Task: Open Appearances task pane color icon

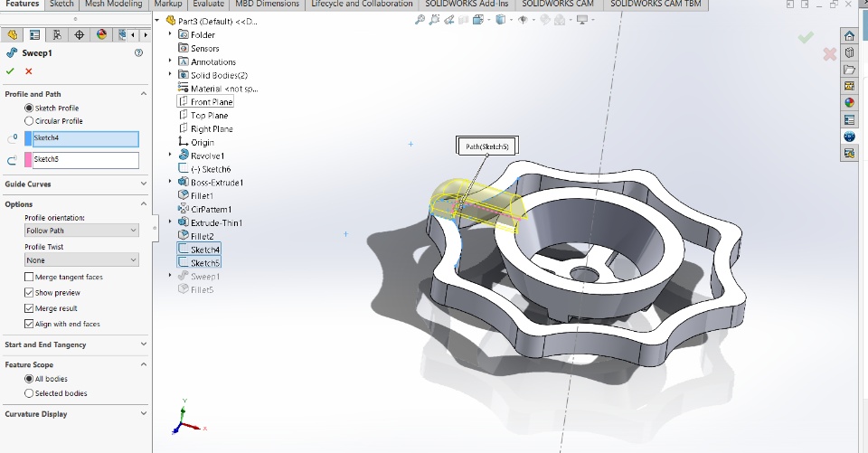Action: click(849, 102)
